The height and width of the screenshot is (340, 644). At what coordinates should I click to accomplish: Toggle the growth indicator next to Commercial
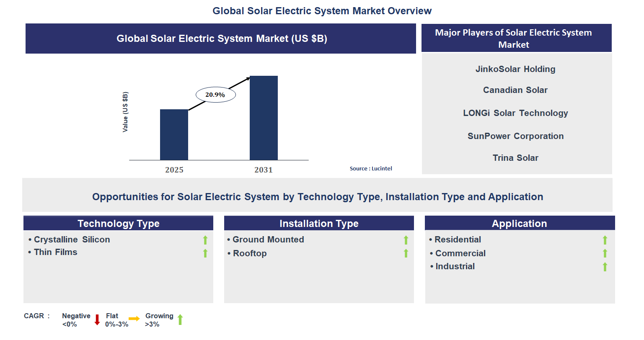pyautogui.click(x=605, y=253)
